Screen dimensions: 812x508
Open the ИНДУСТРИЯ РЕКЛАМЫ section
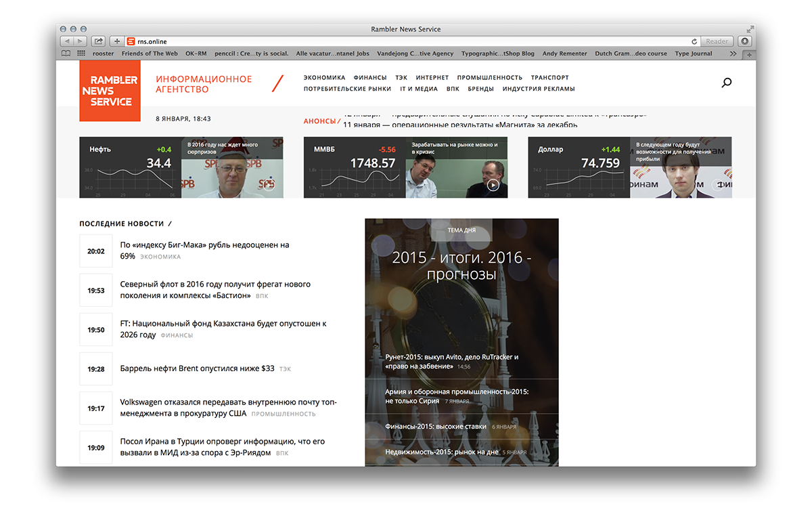539,89
